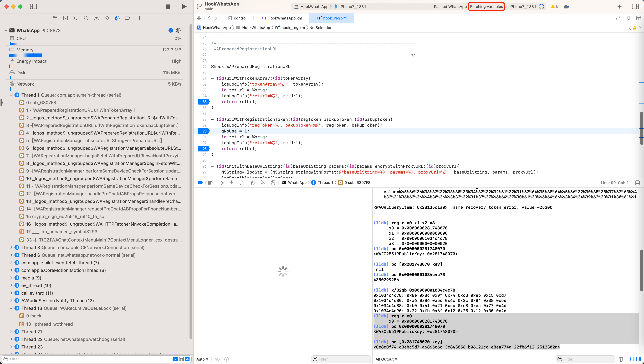The image size is (644, 364).
Task: Collapse the WhatsApp PID 8873 process
Action: pos(6,31)
